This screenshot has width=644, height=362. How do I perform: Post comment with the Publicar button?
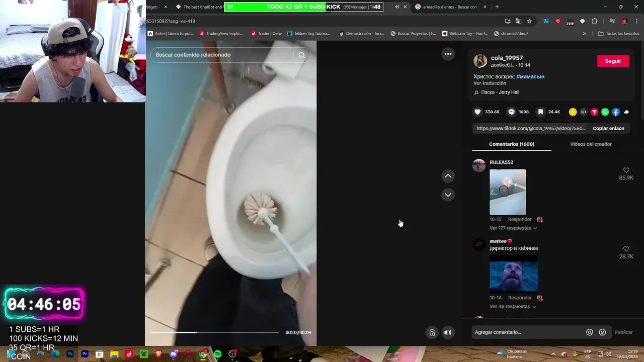coord(623,332)
